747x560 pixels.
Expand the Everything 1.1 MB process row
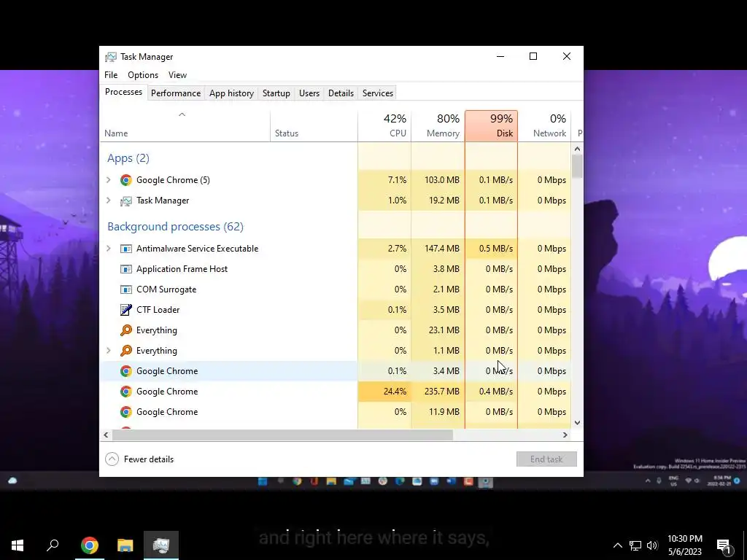point(109,351)
